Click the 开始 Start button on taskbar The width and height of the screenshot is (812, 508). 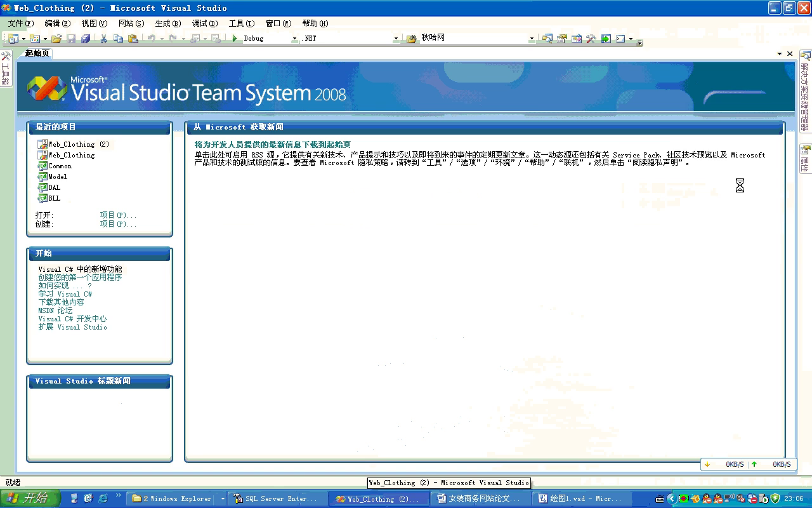30,498
